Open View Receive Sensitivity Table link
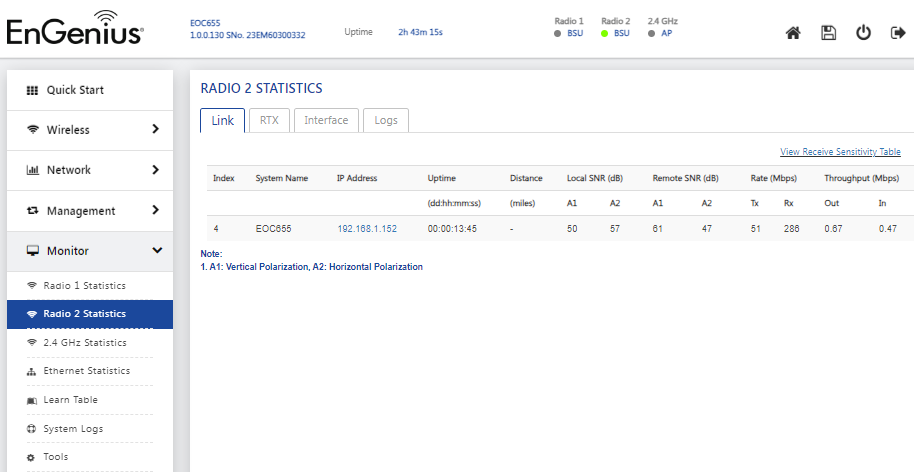The width and height of the screenshot is (914, 472). (x=840, y=152)
